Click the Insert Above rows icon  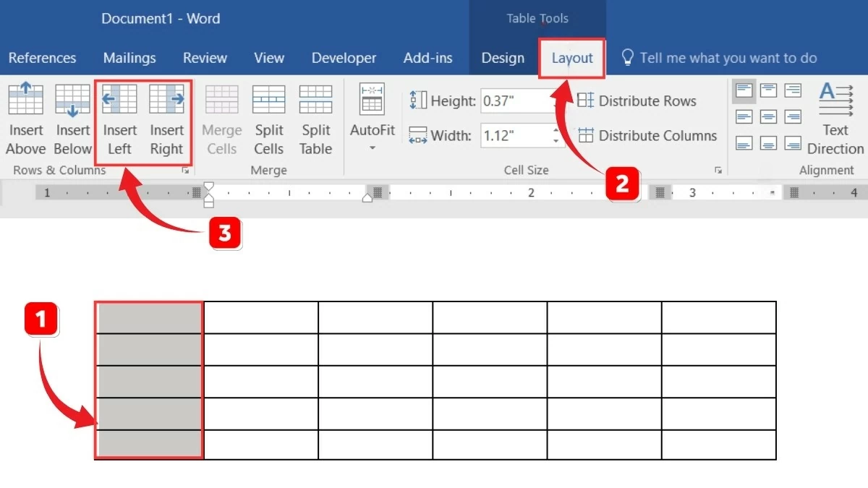point(25,119)
